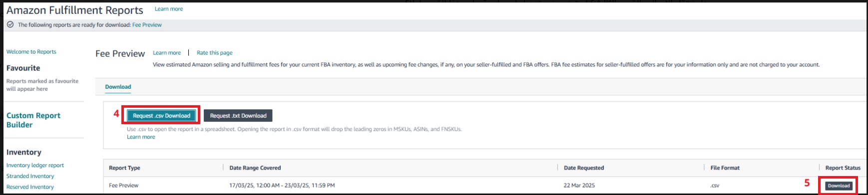The width and height of the screenshot is (868, 195).
Task: Click the Date Requested column header
Action: click(x=584, y=168)
